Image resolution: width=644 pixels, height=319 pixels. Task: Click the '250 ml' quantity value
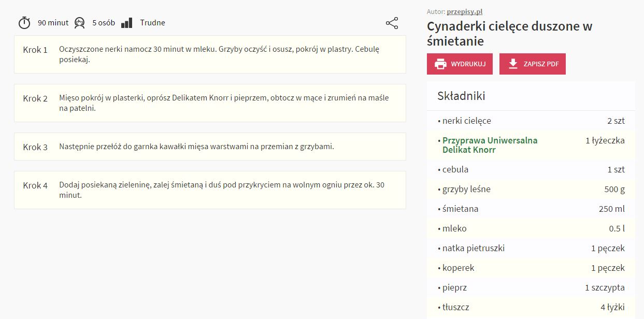pos(612,209)
